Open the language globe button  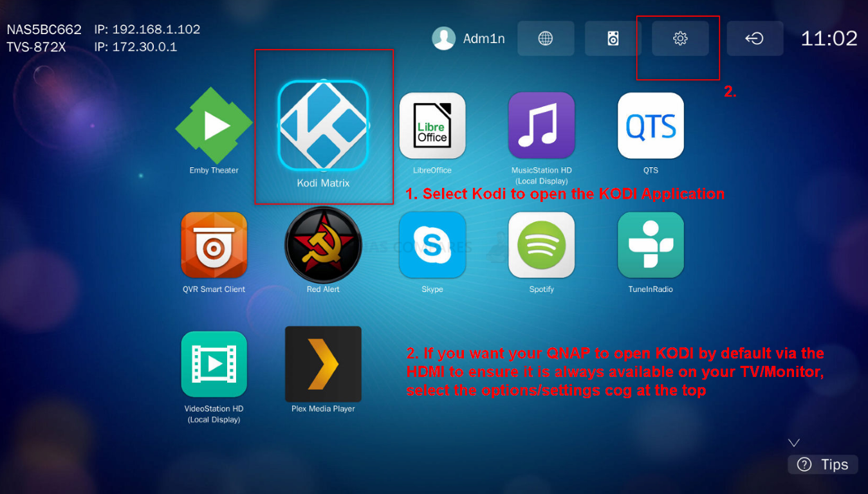[x=546, y=39]
